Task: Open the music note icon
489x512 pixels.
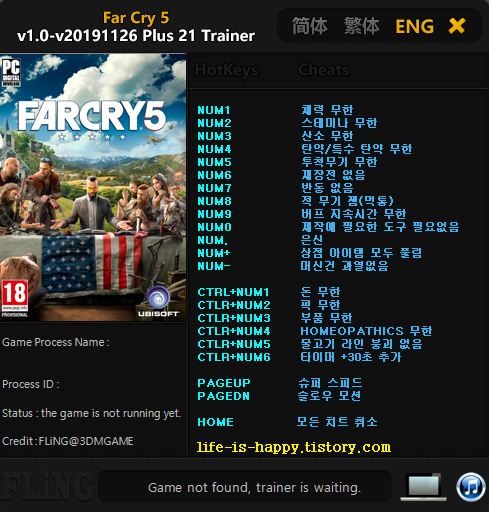Action: [x=471, y=487]
